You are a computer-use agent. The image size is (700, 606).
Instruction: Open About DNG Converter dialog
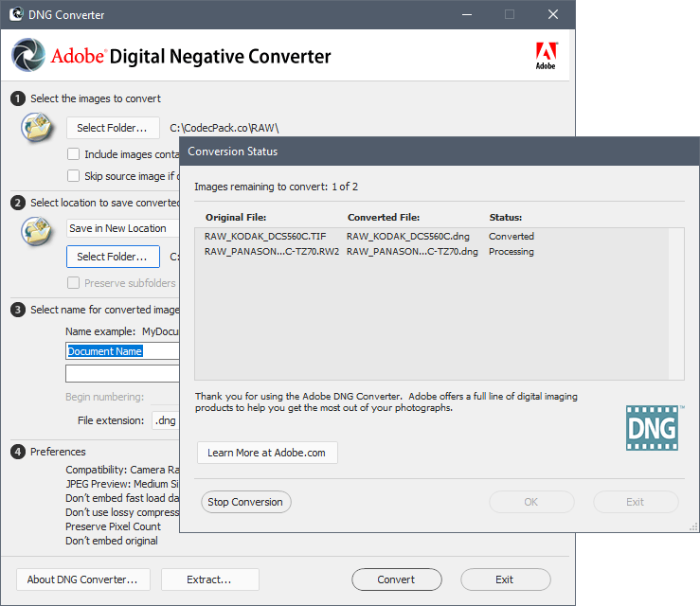click(83, 579)
